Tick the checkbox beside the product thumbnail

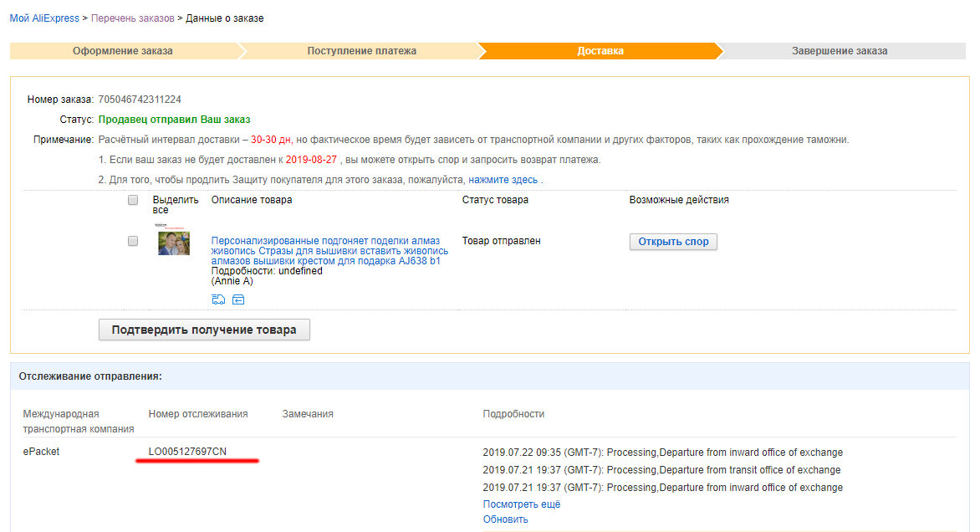(x=132, y=241)
